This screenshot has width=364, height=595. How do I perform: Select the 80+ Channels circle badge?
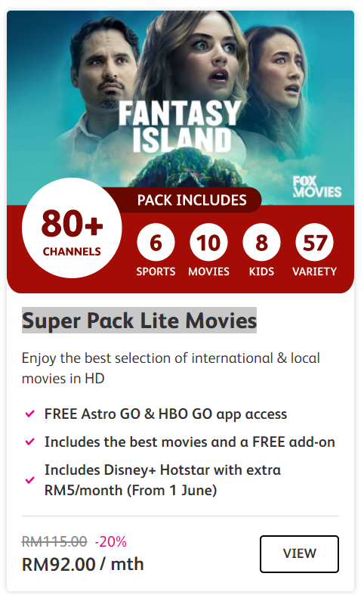[72, 228]
